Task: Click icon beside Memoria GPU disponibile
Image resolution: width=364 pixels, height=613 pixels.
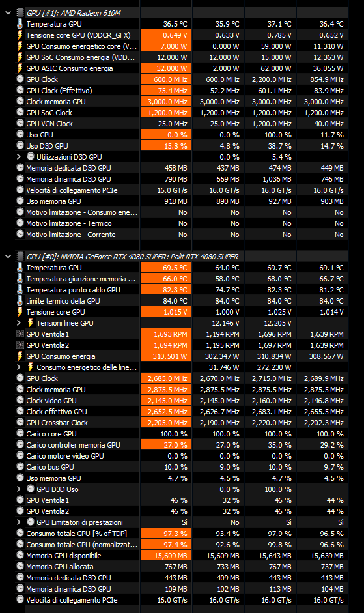Action: [x=20, y=555]
